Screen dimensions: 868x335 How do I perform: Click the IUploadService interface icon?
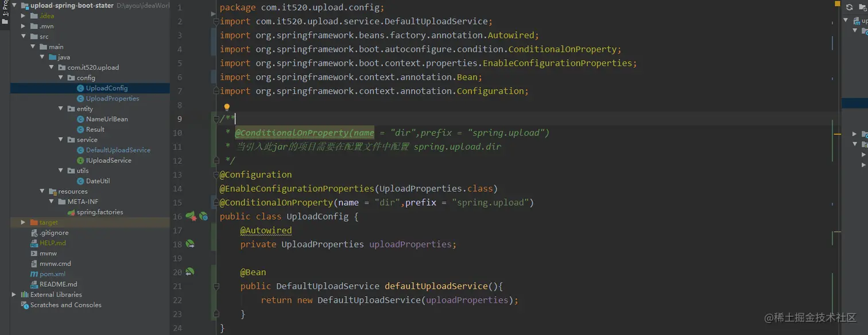coord(80,160)
